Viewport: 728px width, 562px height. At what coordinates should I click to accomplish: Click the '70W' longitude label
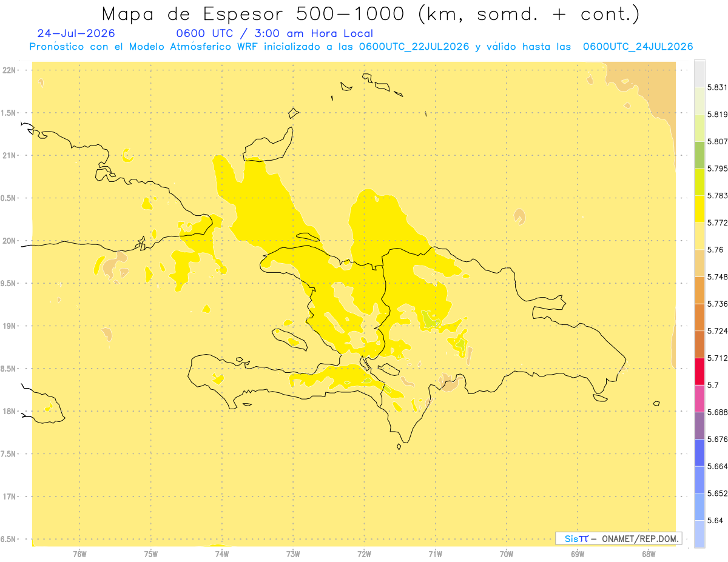507,554
